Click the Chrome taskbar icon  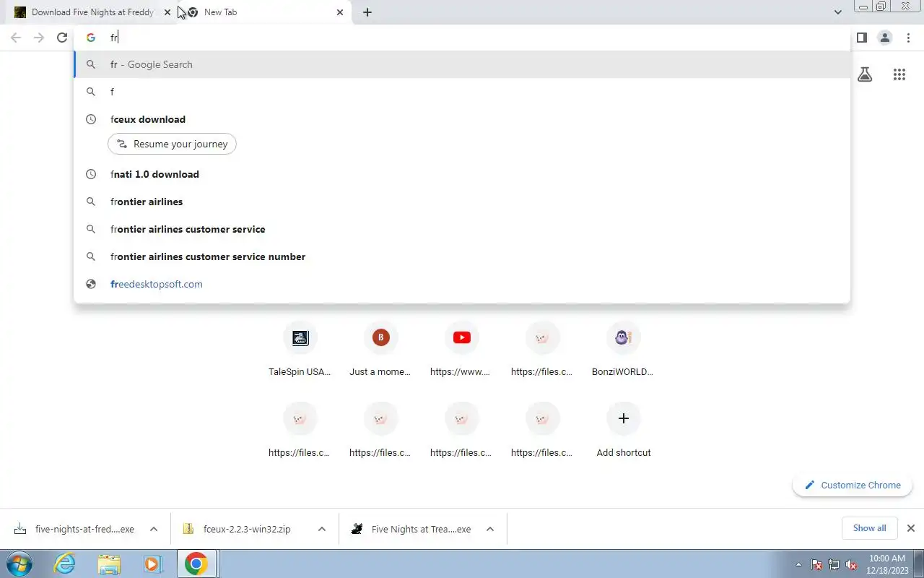pyautogui.click(x=196, y=564)
